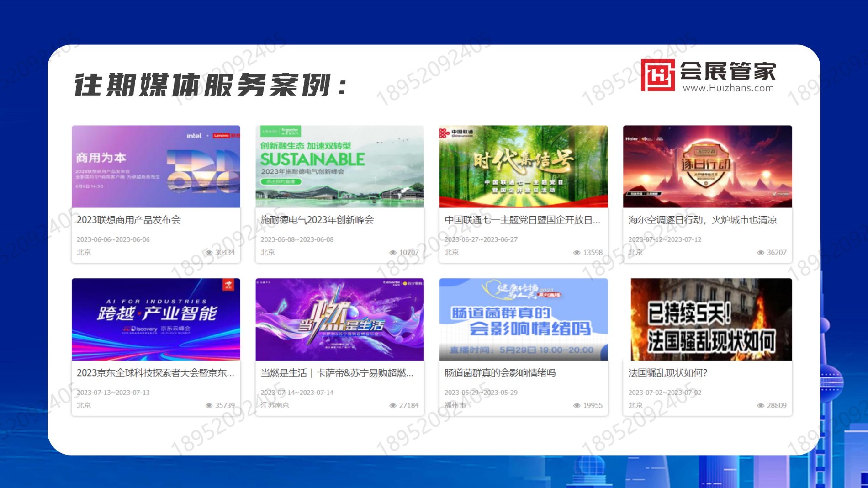The height and width of the screenshot is (488, 868).
Task: Click the 当燃是生活 卡萨帝&苏宁易购 title
Action: pyautogui.click(x=337, y=373)
